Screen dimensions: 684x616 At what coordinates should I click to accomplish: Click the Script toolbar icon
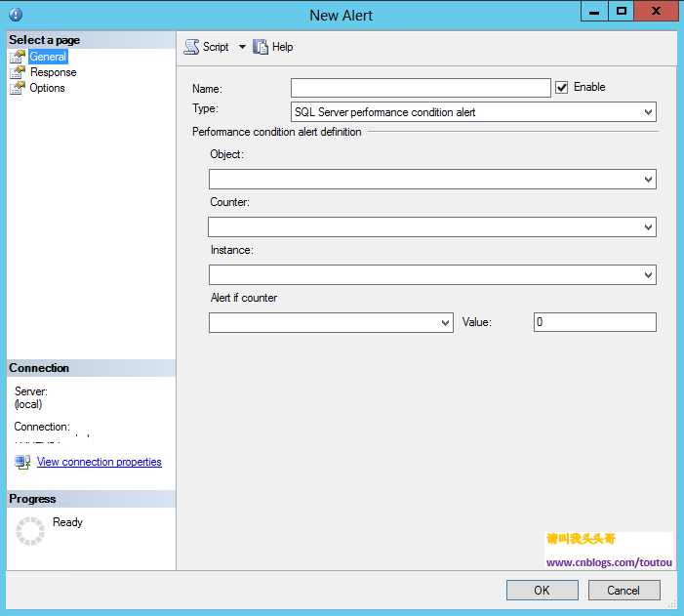click(191, 47)
